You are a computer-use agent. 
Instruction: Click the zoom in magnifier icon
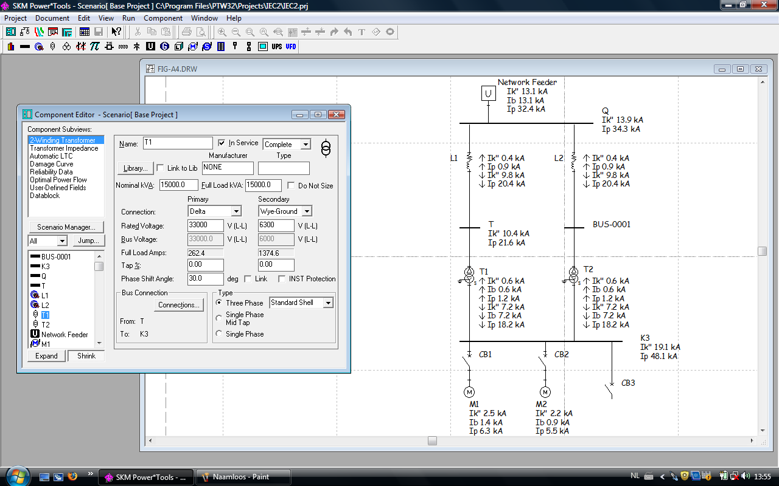[222, 32]
